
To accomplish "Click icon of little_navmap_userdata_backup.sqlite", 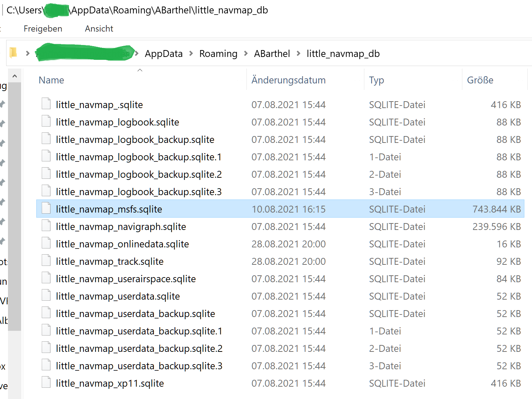I will 46,313.
